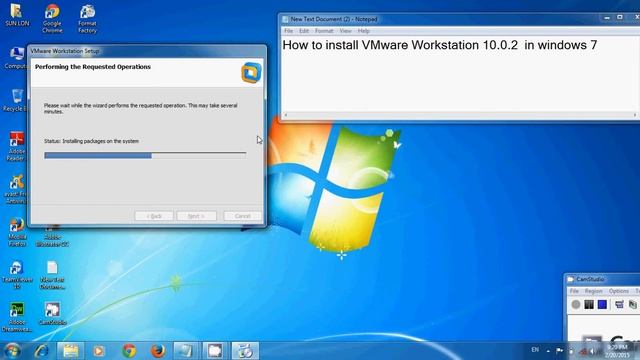Launch Adobe Dreamweaver desktop shortcut

point(17,317)
